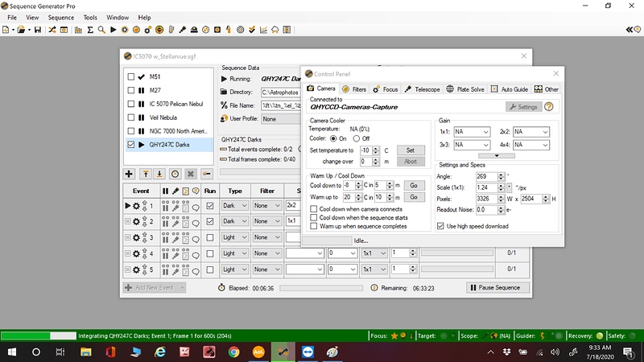Open Chrome from the taskbar
The width and height of the screenshot is (644, 362).
point(233,352)
